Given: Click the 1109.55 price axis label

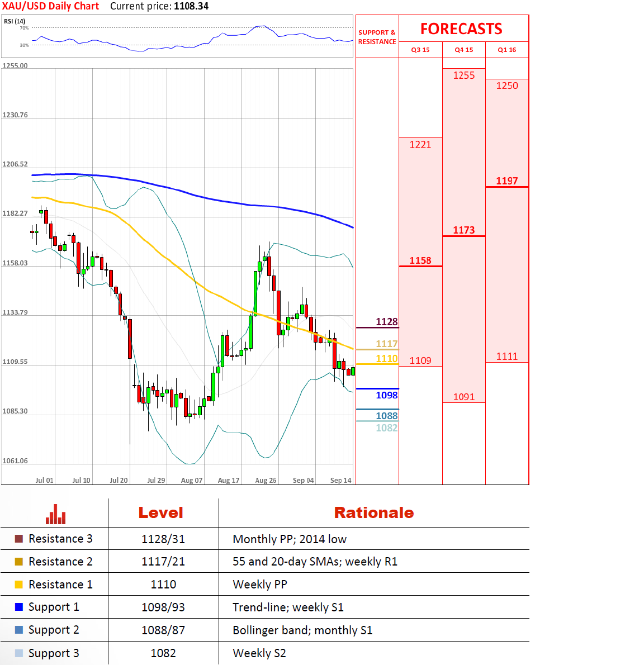Looking at the screenshot, I should [x=15, y=362].
